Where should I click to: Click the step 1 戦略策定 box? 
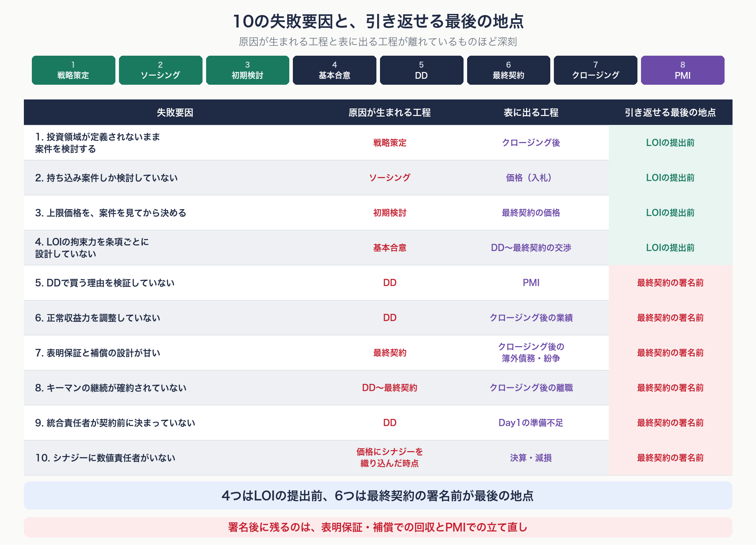pos(73,70)
